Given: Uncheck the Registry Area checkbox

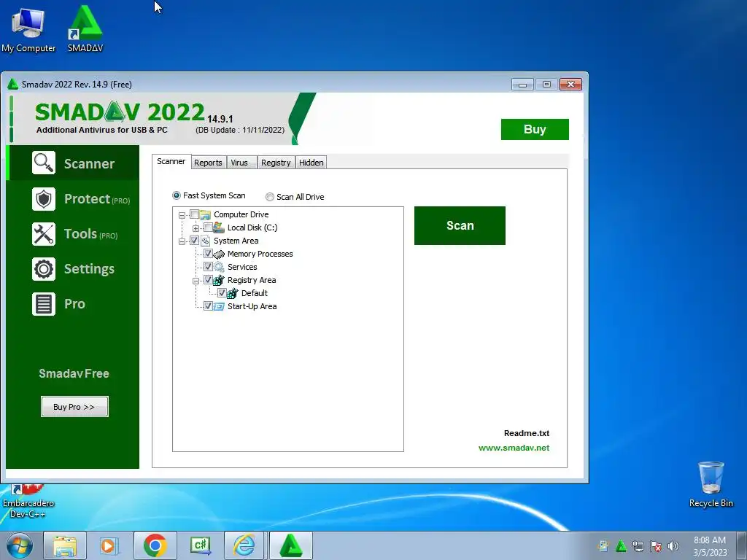Looking at the screenshot, I should click(x=208, y=279).
